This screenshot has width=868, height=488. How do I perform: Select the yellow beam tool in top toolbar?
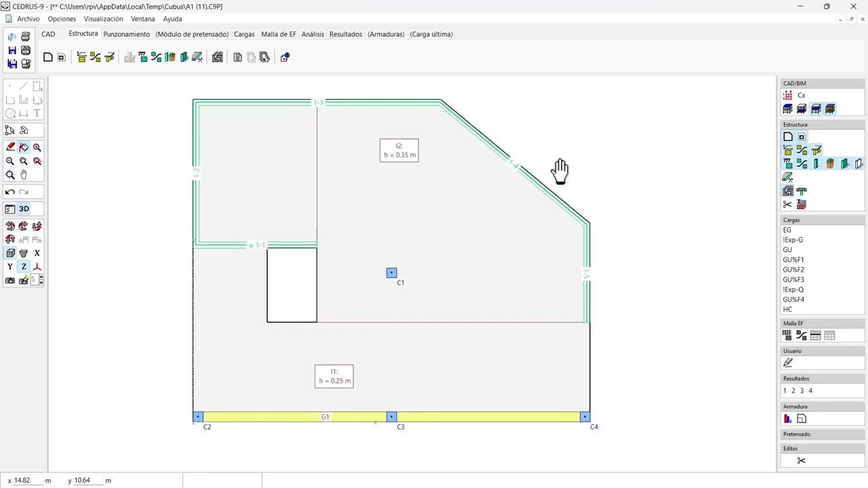[x=109, y=58]
